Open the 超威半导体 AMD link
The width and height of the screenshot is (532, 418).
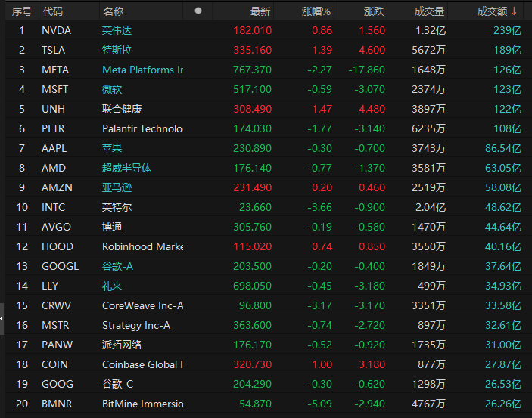[126, 168]
